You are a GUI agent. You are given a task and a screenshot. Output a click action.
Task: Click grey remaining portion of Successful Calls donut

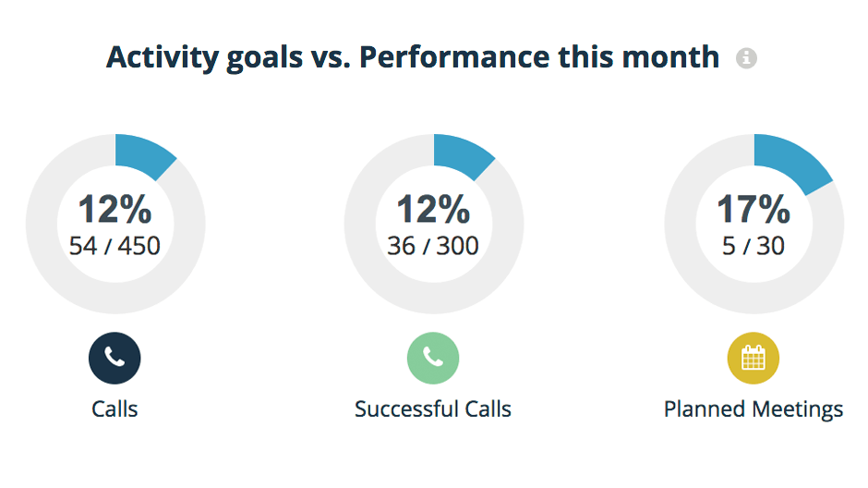pos(433,298)
